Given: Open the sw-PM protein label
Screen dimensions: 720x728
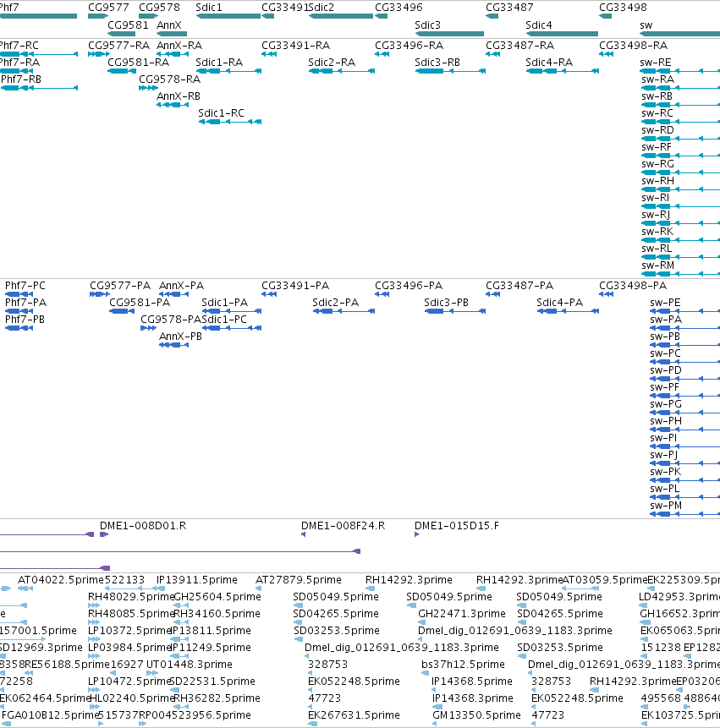Looking at the screenshot, I should pos(666,506).
